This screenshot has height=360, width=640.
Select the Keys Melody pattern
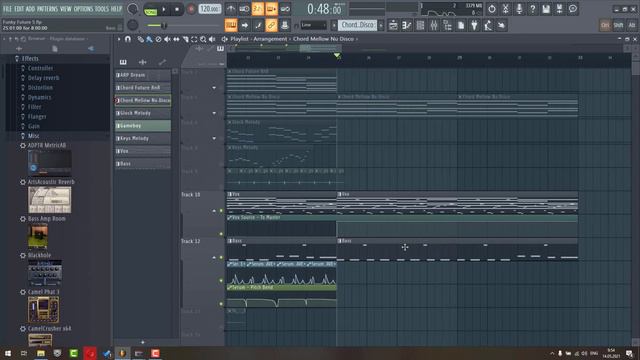(143, 138)
